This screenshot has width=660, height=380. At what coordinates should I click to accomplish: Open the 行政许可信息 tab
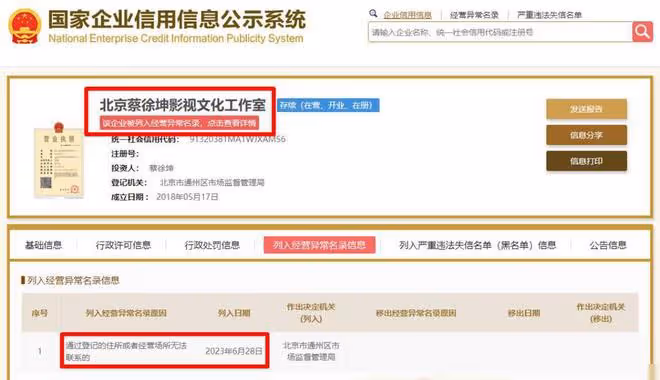coord(123,245)
